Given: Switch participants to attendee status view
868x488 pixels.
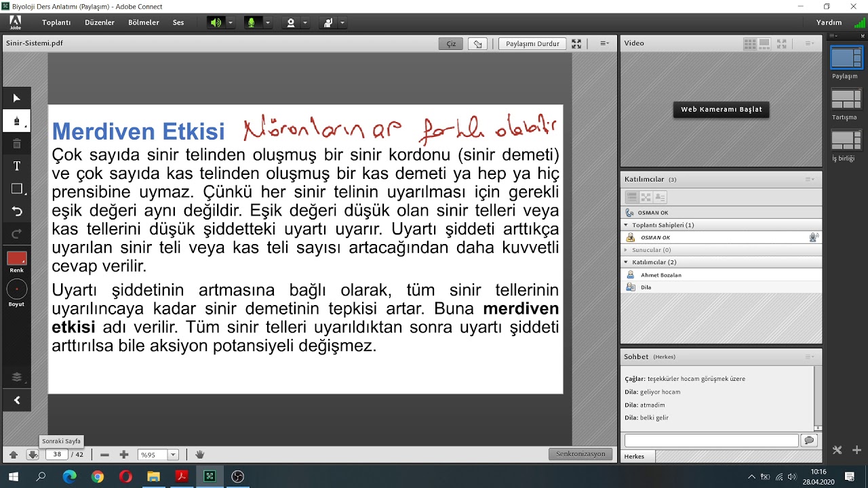Looking at the screenshot, I should point(660,197).
